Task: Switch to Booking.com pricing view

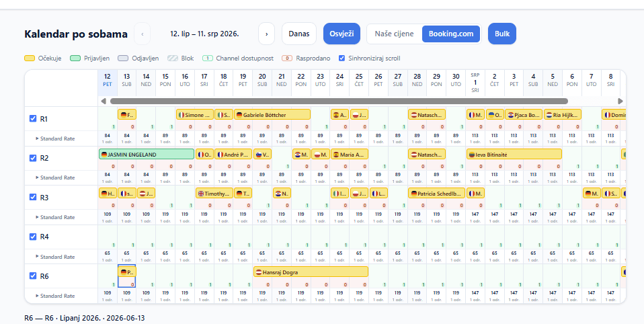Action: (451, 34)
